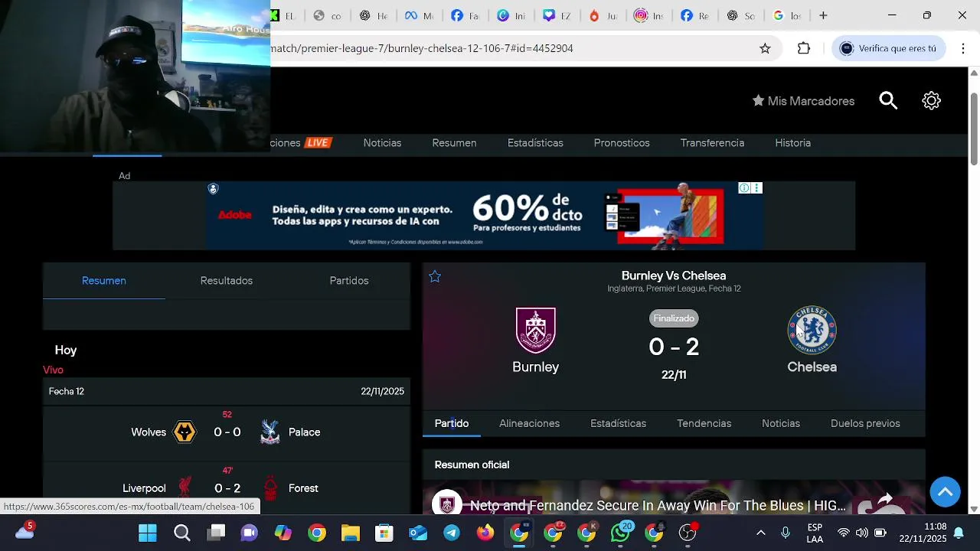Image resolution: width=980 pixels, height=551 pixels.
Task: Open File Explorer from the taskbar
Action: (350, 533)
